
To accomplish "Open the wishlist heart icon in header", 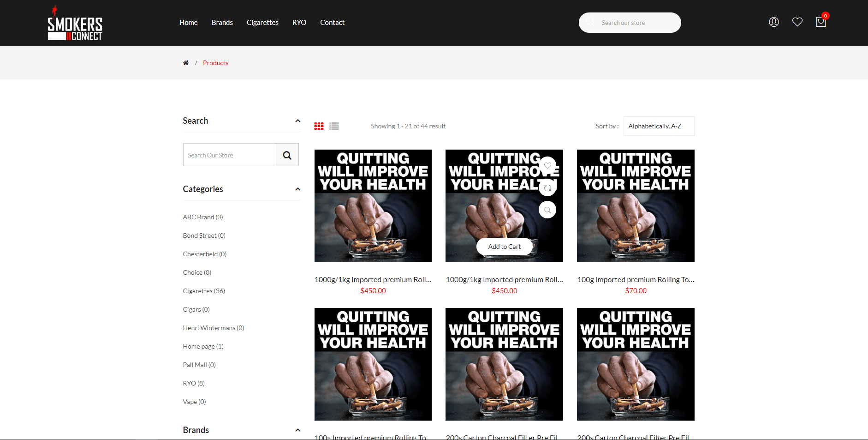I will point(797,22).
